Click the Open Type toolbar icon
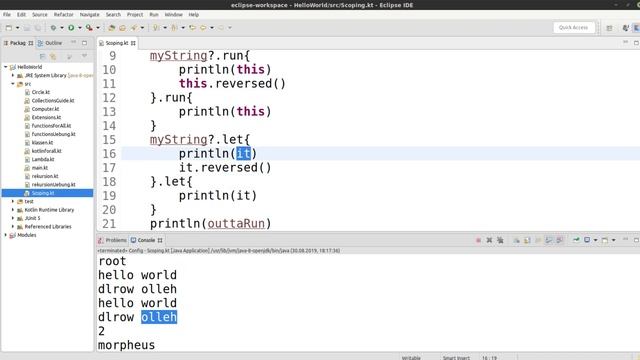 122,28
